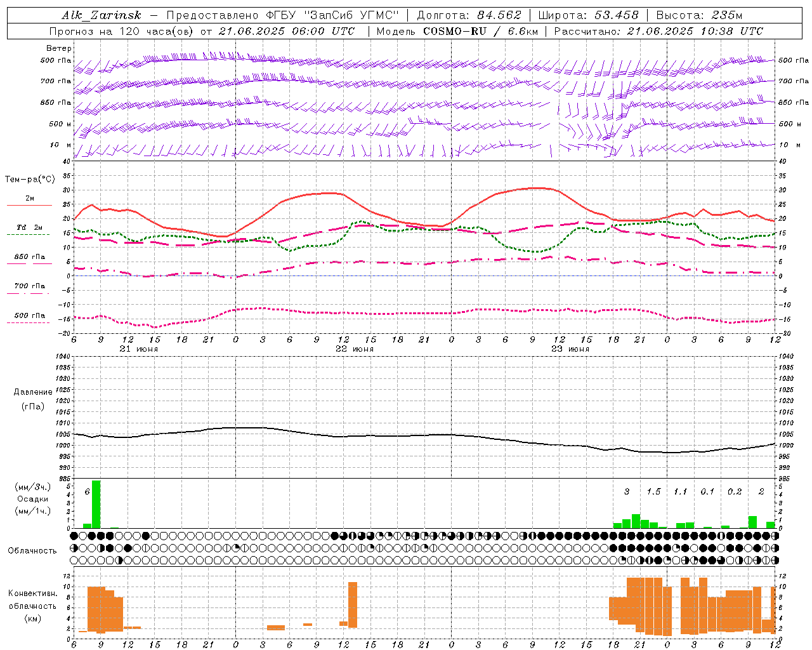812x650 pixels.
Task: Click the 500 м wind level label on left
Action: pos(60,124)
